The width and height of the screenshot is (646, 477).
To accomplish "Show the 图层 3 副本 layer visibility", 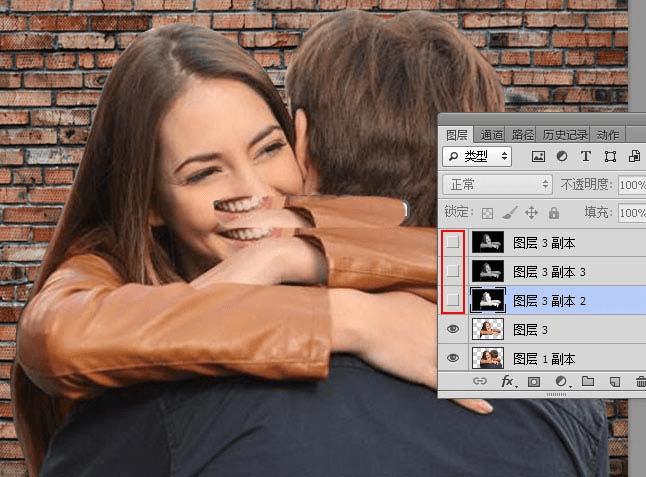I will pyautogui.click(x=453, y=242).
